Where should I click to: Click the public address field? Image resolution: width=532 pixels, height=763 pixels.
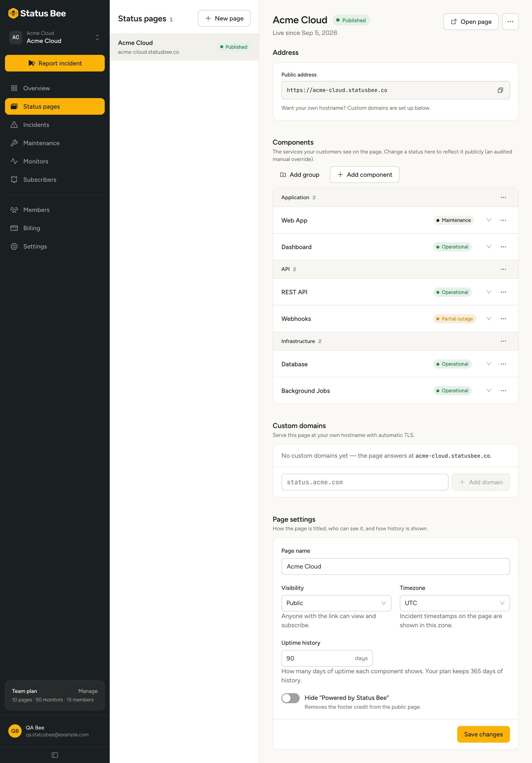tap(395, 90)
